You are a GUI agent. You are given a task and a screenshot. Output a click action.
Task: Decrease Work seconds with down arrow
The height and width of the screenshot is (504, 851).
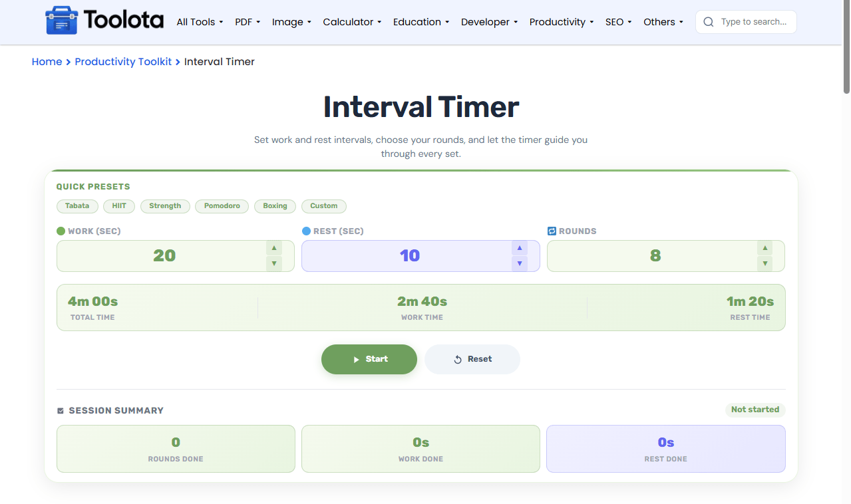coord(273,263)
